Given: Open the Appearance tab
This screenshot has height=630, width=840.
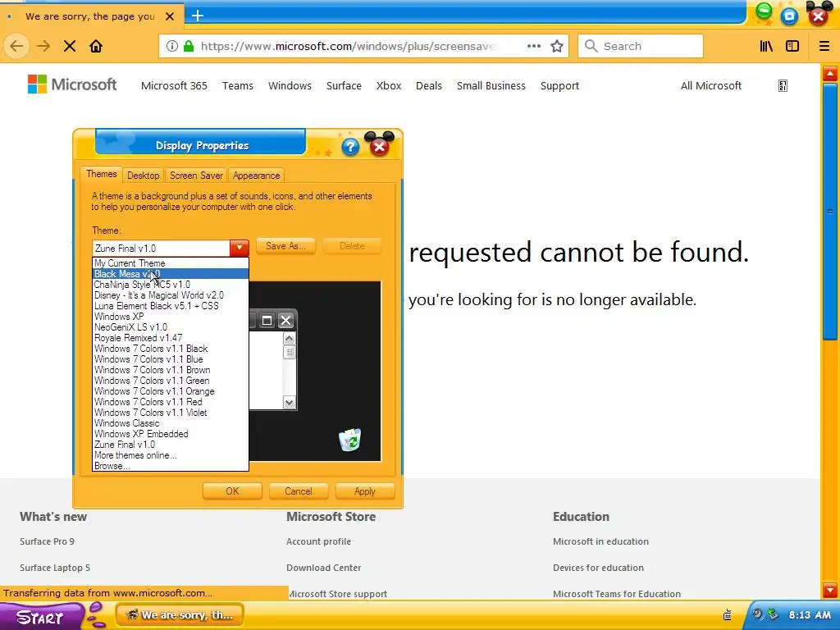Looking at the screenshot, I should pyautogui.click(x=256, y=176).
